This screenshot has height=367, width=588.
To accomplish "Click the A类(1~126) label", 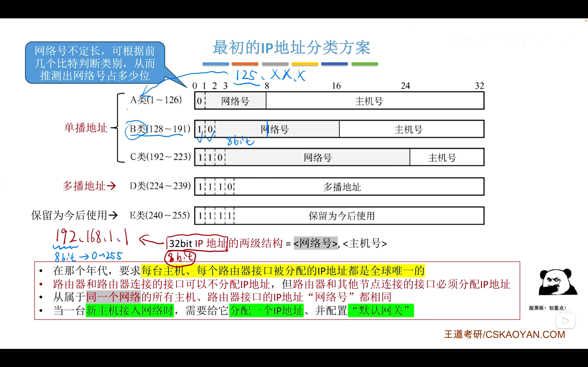I will 156,100.
